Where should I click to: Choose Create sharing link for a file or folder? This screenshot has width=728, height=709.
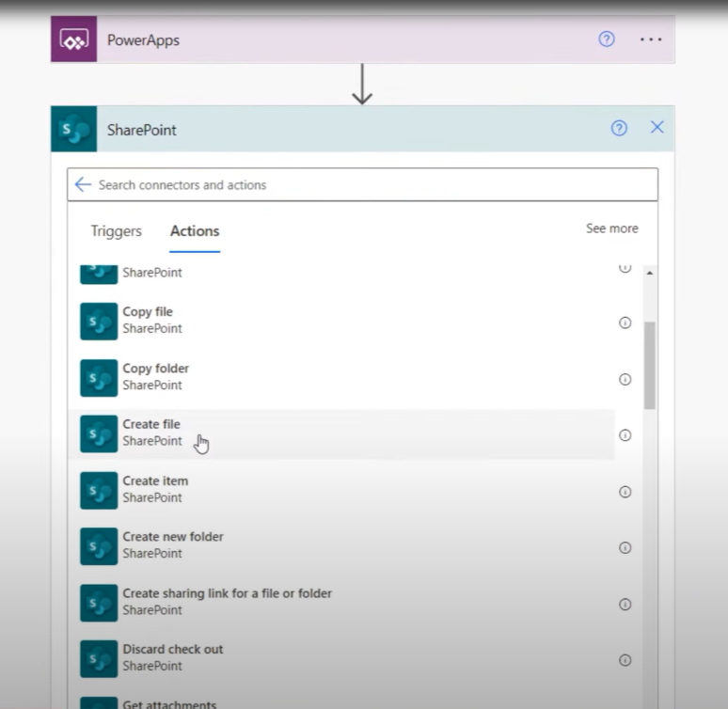pyautogui.click(x=227, y=593)
